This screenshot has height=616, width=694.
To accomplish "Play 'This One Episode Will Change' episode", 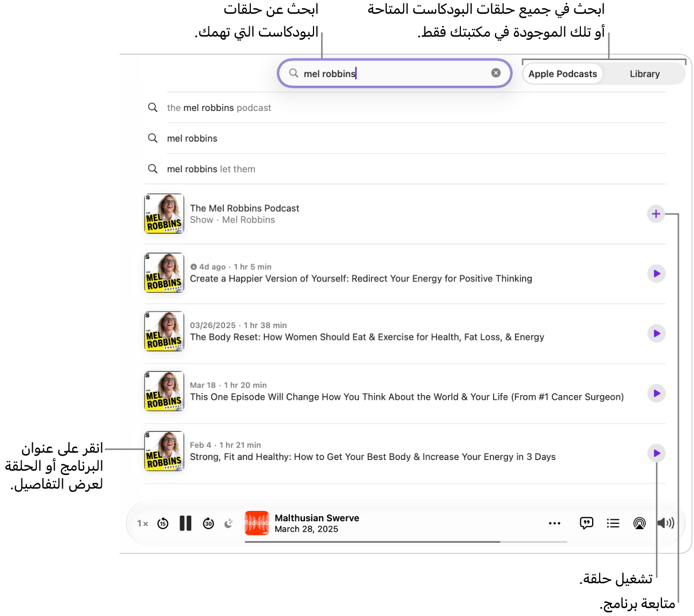I will click(x=656, y=394).
